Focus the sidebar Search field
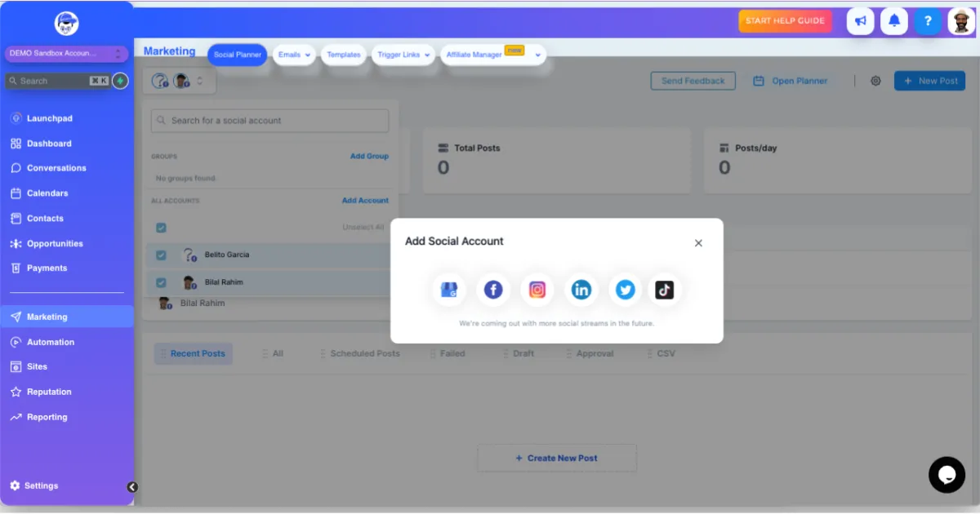 coord(57,81)
